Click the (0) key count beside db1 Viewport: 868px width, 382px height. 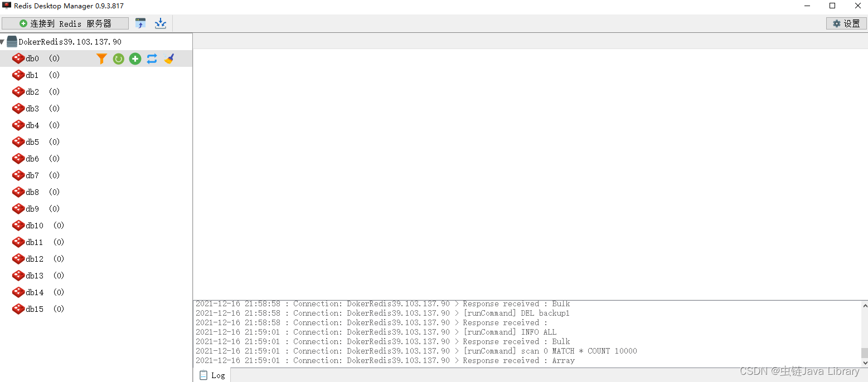pyautogui.click(x=54, y=75)
